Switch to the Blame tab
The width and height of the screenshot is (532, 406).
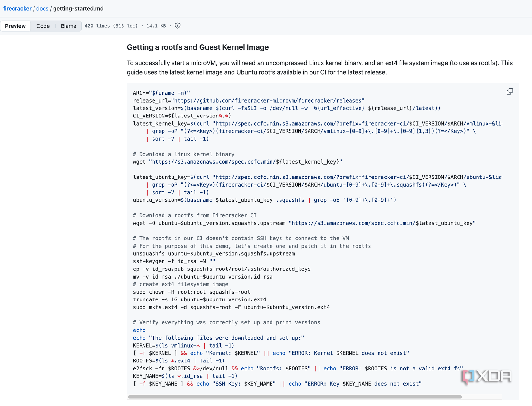68,26
